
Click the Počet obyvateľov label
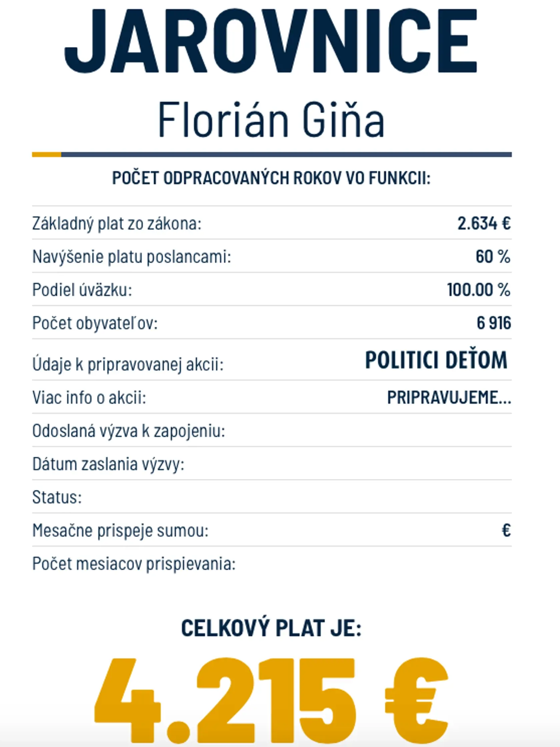(95, 323)
